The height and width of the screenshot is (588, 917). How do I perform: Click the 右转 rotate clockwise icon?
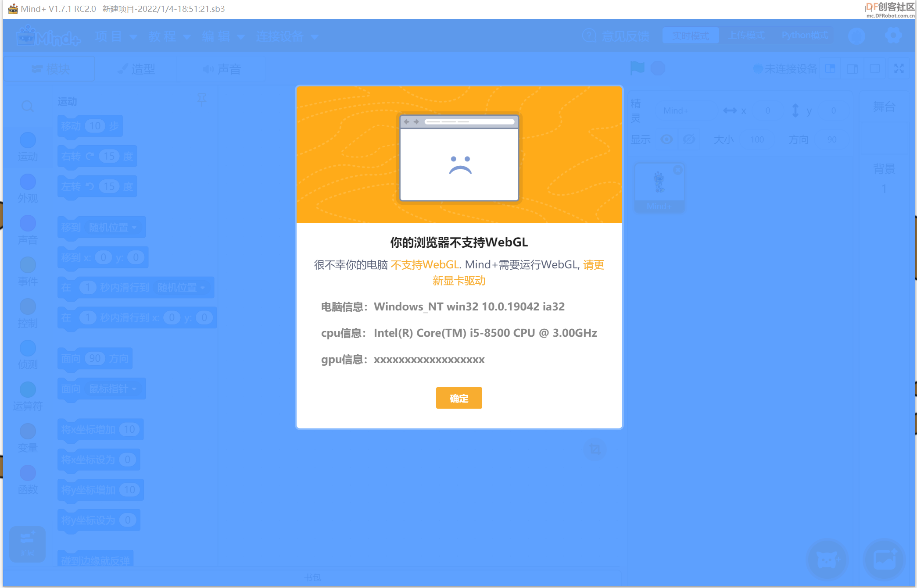(x=90, y=156)
